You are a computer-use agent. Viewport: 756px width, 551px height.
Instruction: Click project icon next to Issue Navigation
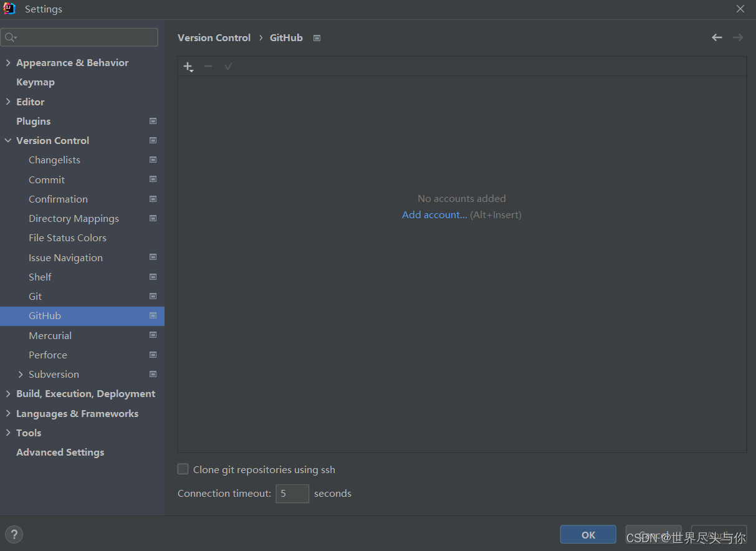153,257
